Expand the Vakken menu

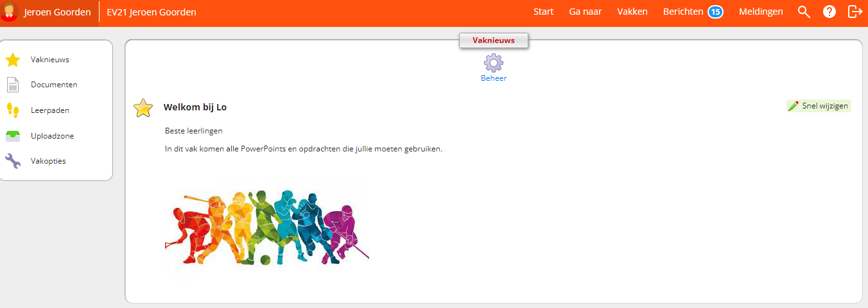[632, 12]
